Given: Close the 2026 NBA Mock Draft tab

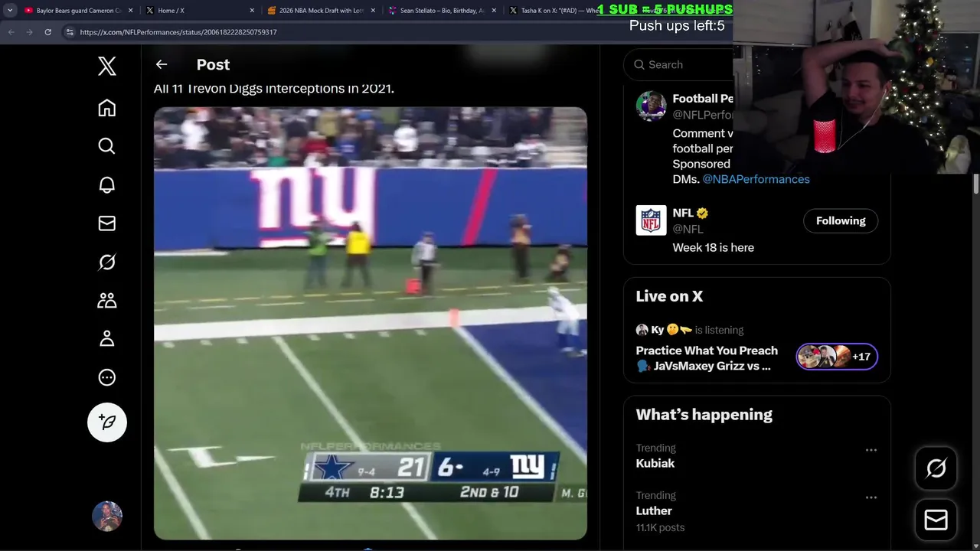Looking at the screenshot, I should tap(373, 11).
